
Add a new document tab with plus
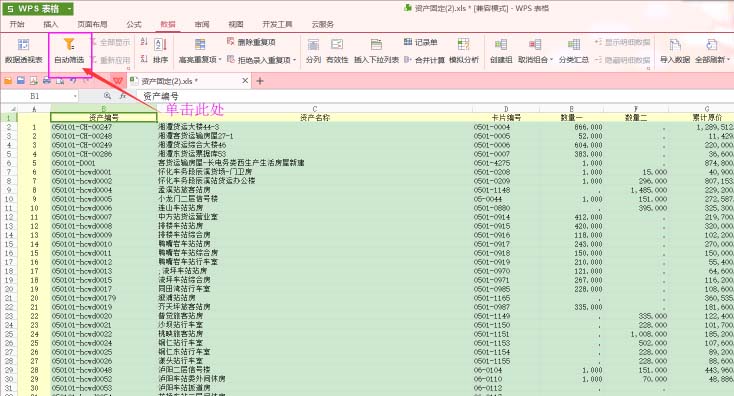point(260,81)
